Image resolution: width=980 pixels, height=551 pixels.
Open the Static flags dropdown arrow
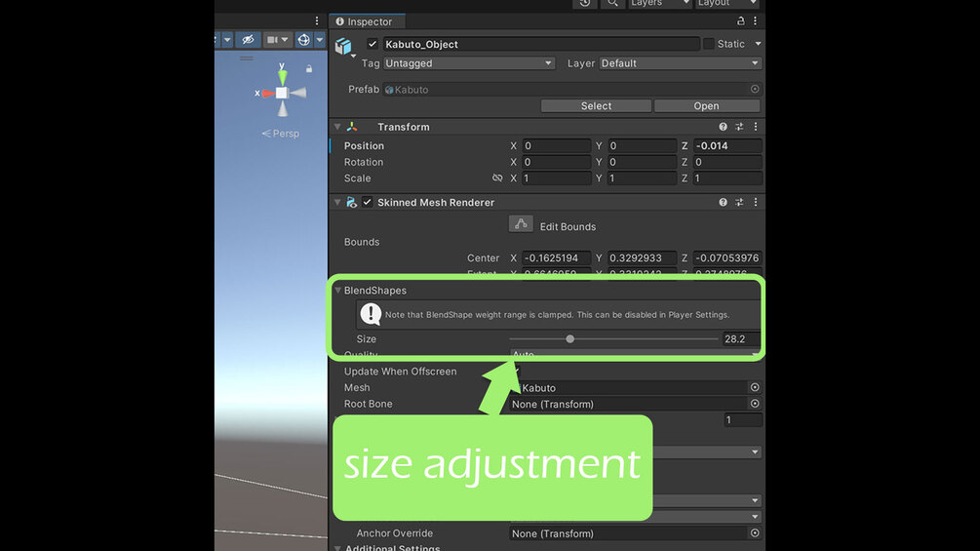click(x=758, y=44)
